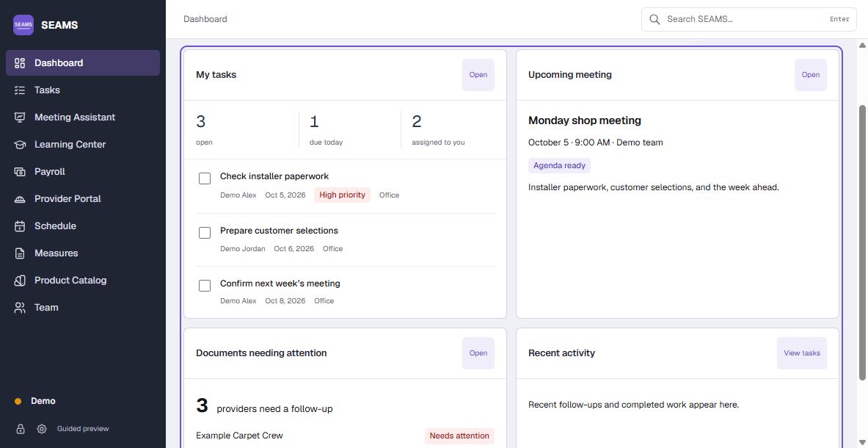Open the Upcoming meeting card
868x448 pixels.
[811, 75]
